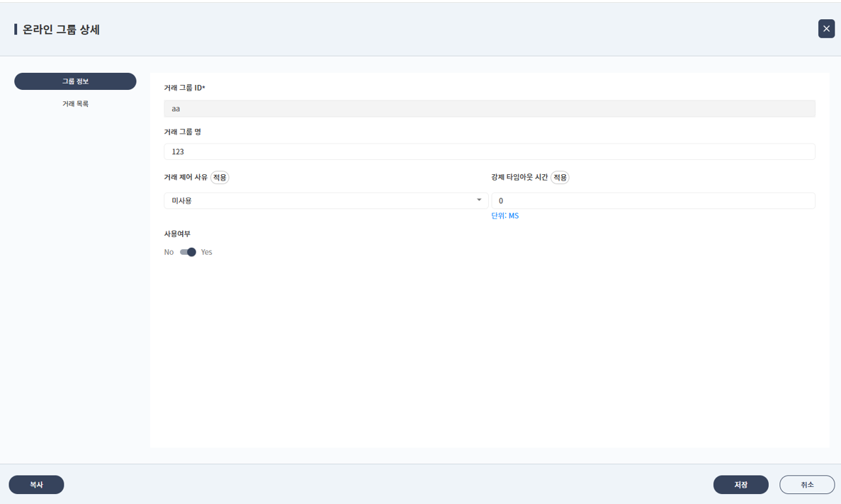Image resolution: width=841 pixels, height=504 pixels.
Task: Click inside the 거래 그룹 명 field
Action: click(489, 151)
